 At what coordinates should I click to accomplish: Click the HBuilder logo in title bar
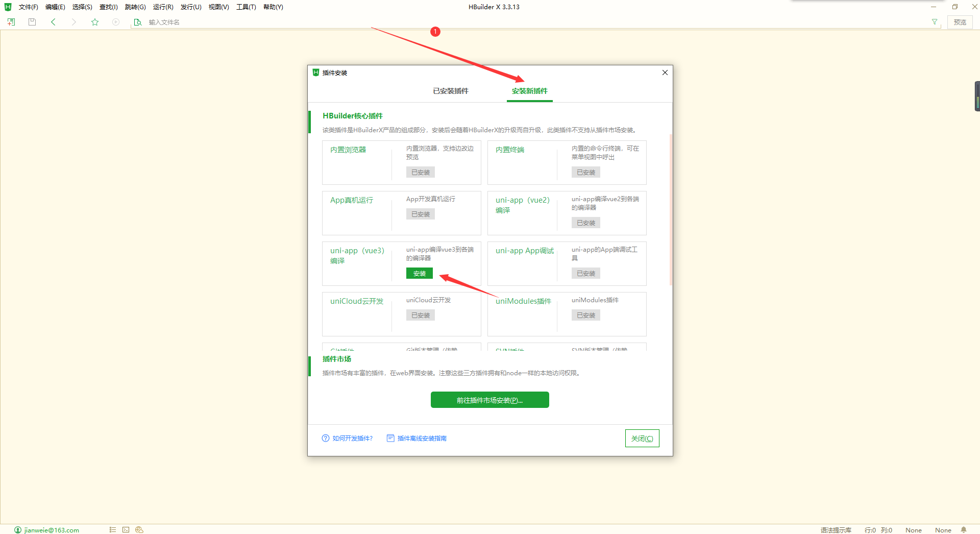(8, 7)
